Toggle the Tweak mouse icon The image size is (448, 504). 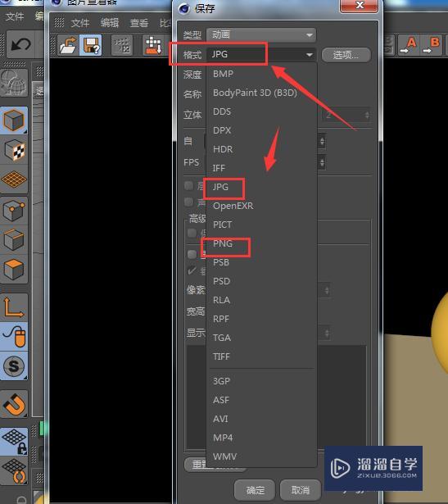pos(14,336)
